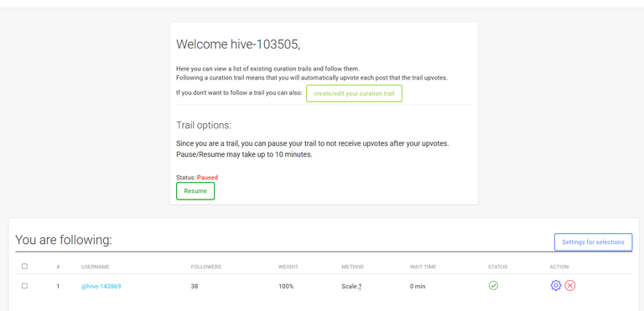Resume the paused curation trail
The width and height of the screenshot is (644, 311).
click(195, 191)
